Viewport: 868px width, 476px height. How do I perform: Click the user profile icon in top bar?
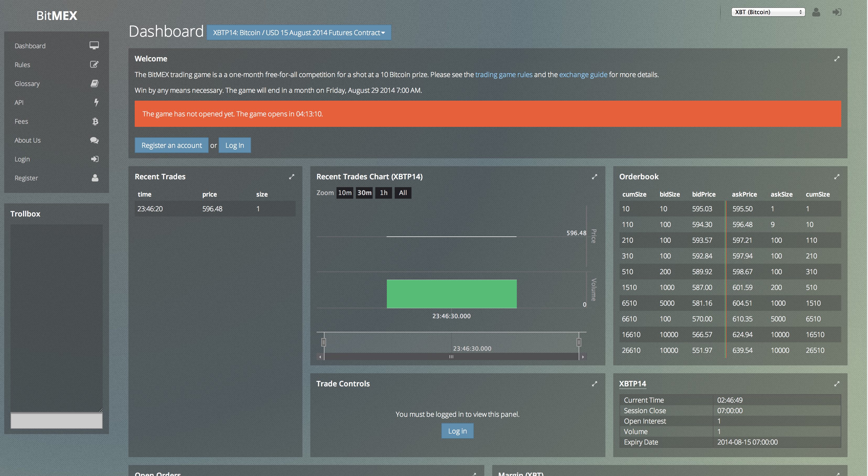pos(816,12)
